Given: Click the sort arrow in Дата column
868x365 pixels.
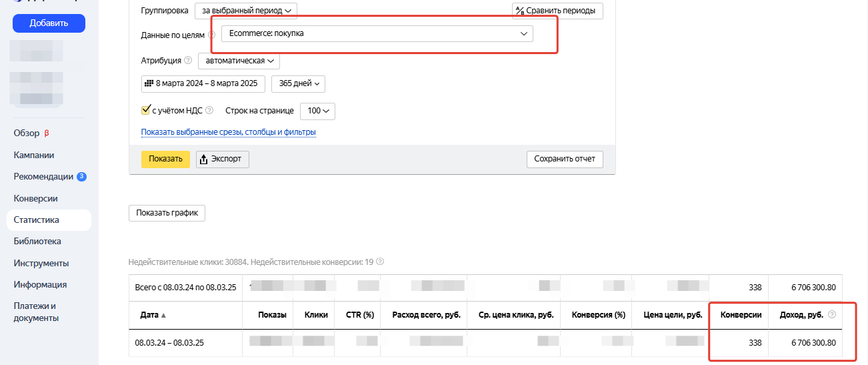Looking at the screenshot, I should coord(163,315).
